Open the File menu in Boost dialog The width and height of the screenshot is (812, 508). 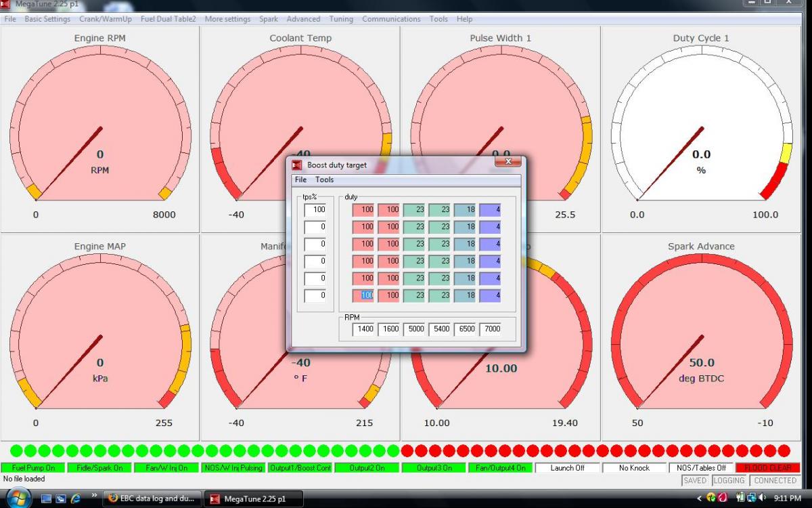pos(300,180)
